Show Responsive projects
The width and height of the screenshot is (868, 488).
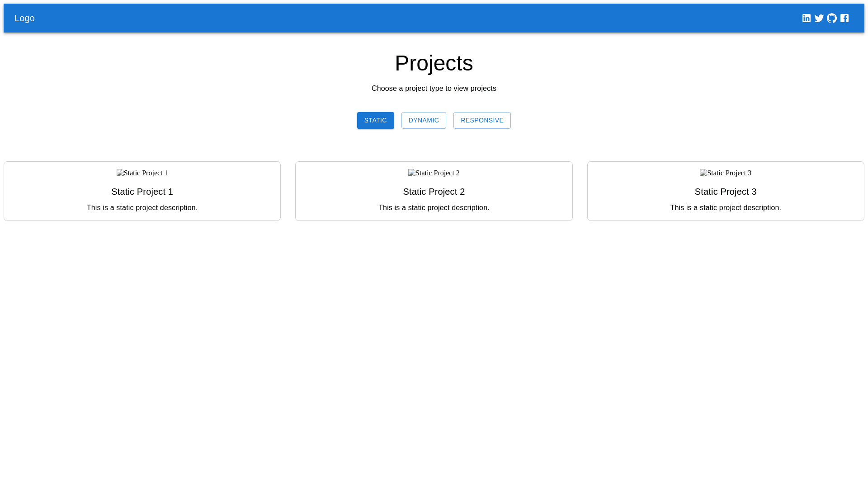(x=481, y=120)
